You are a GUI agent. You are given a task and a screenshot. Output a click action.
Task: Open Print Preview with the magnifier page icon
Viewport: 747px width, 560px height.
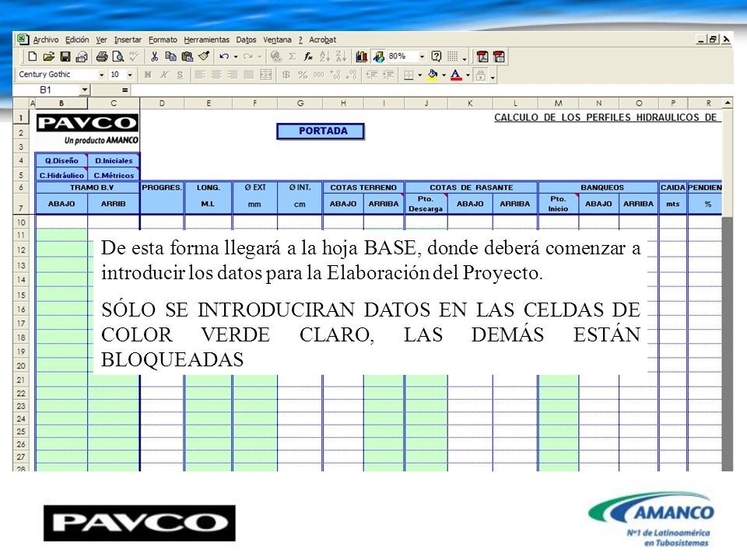click(117, 57)
